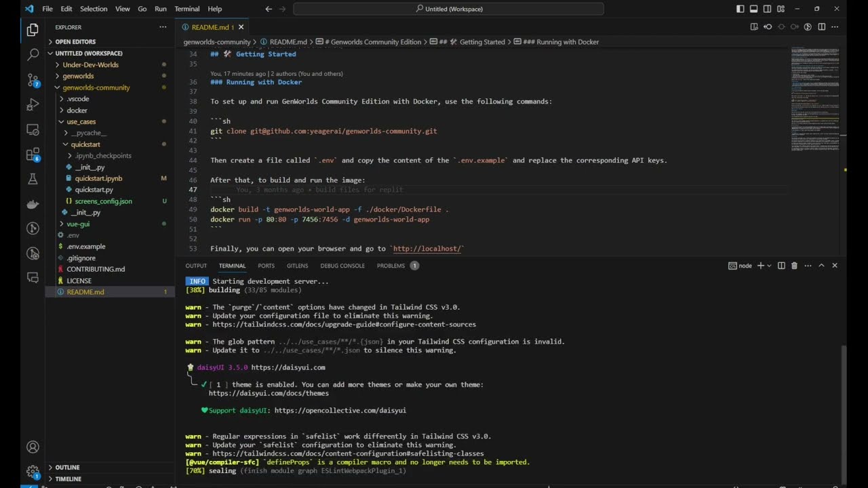
Task: Collapse the genworlds-community folder
Action: click(x=110, y=87)
